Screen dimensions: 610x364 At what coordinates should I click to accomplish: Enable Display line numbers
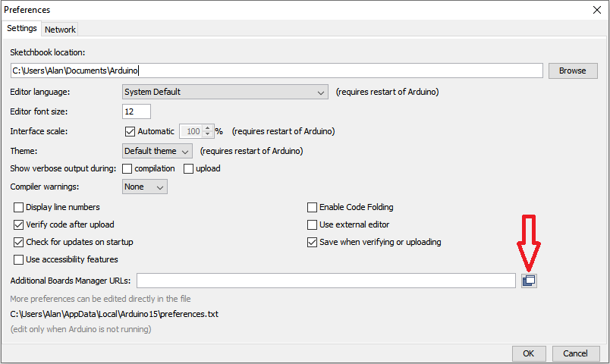point(18,207)
